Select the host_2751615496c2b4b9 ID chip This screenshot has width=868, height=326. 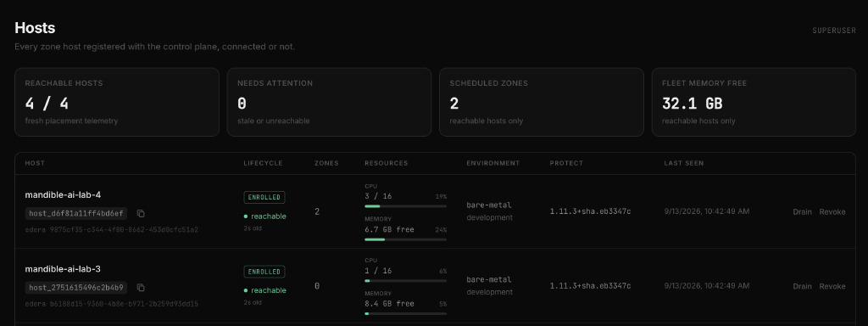(x=76, y=288)
